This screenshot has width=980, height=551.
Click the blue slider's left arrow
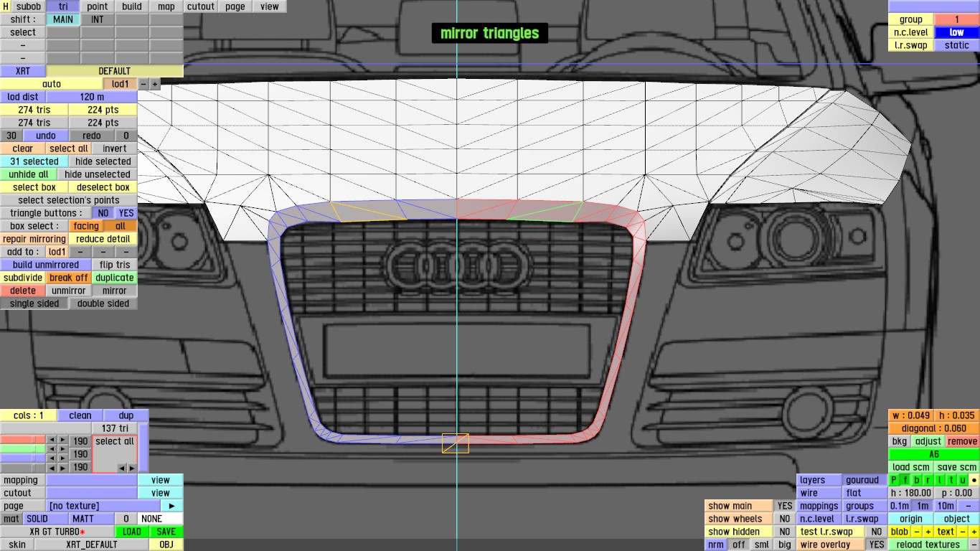tap(51, 458)
